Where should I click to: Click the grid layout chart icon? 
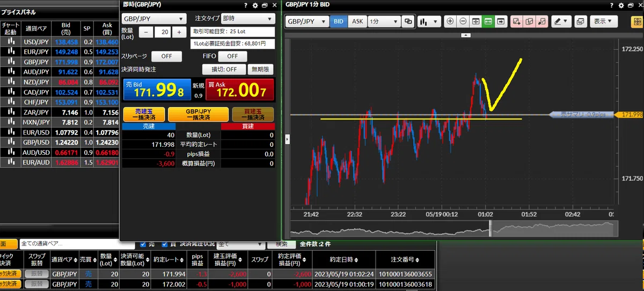click(475, 21)
